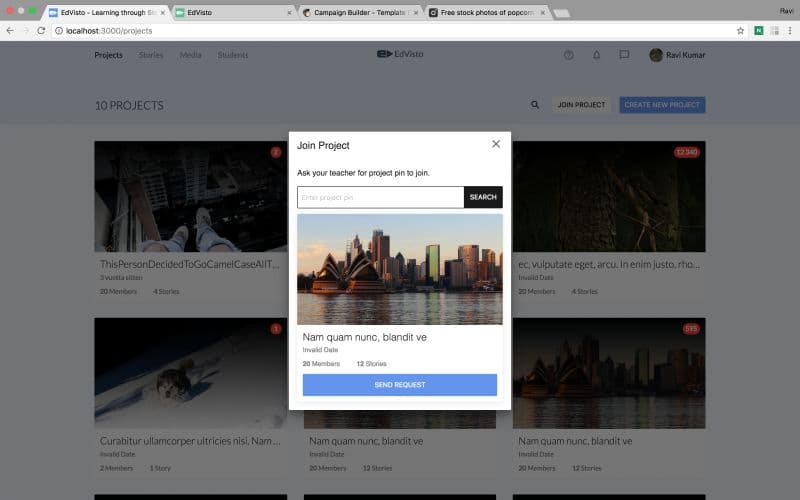Open 'ec, vulputate eget, arcu' project title
The height and width of the screenshot is (500, 800).
pyautogui.click(x=609, y=264)
